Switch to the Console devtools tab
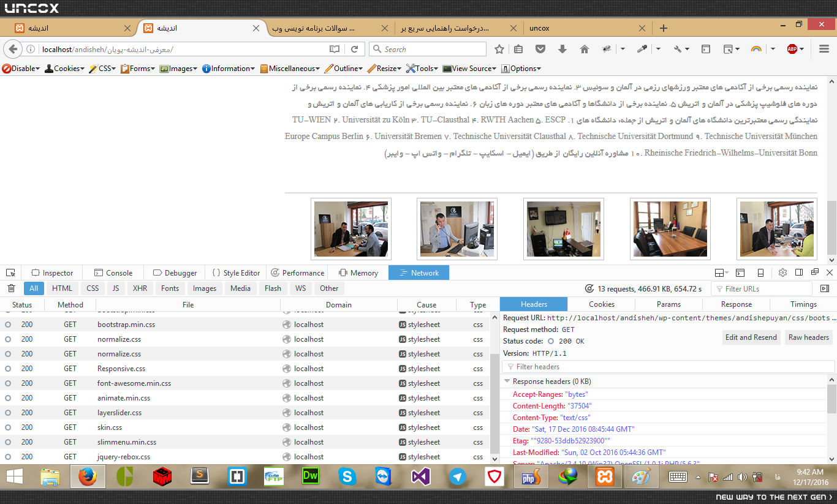Viewport: 837px width, 504px height. 113,273
